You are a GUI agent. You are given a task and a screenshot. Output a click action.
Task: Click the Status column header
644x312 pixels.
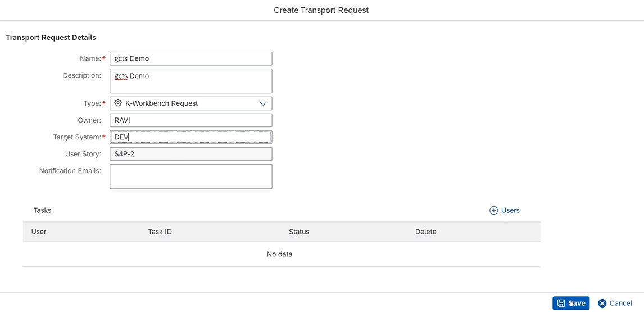click(299, 232)
